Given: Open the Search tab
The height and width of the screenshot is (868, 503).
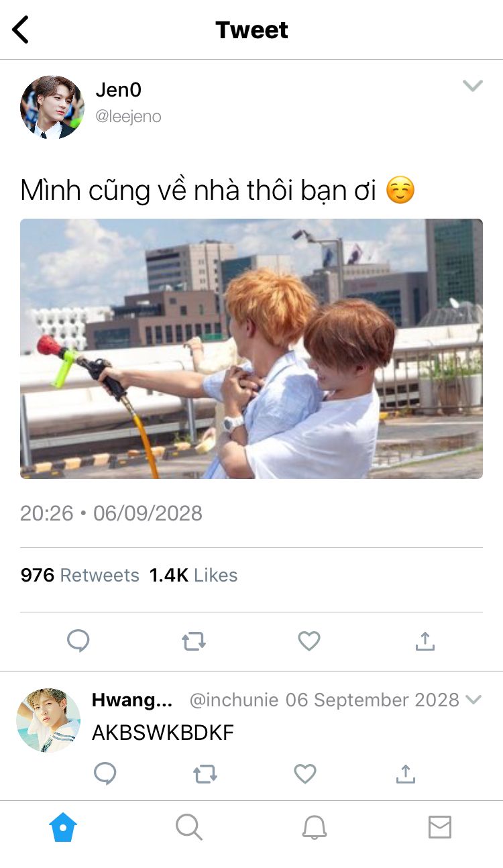Looking at the screenshot, I should click(189, 828).
